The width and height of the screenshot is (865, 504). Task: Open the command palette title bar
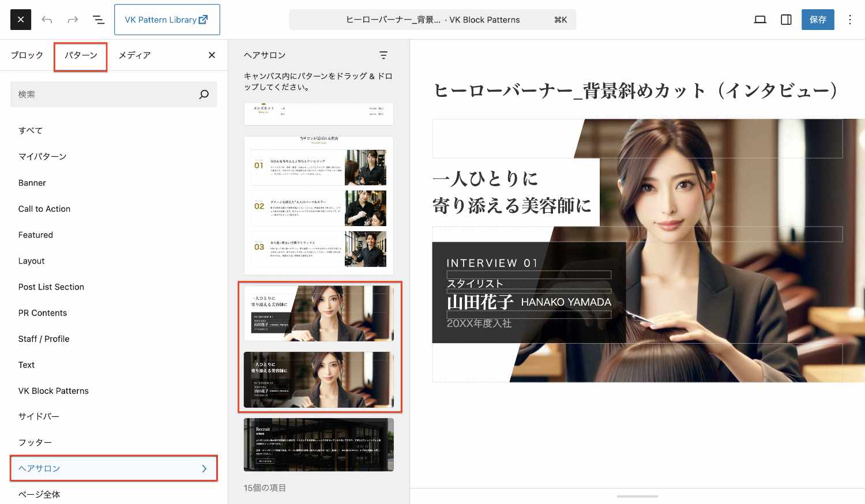tap(432, 20)
